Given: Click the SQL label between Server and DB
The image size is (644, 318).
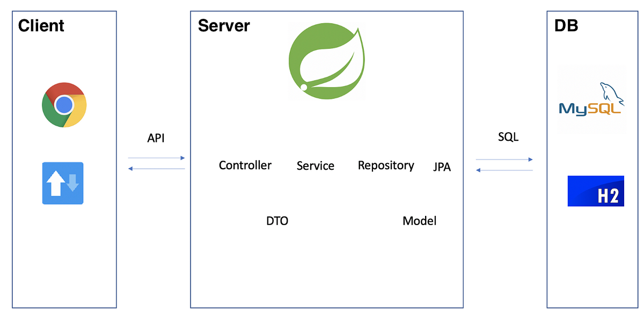Looking at the screenshot, I should 508,137.
